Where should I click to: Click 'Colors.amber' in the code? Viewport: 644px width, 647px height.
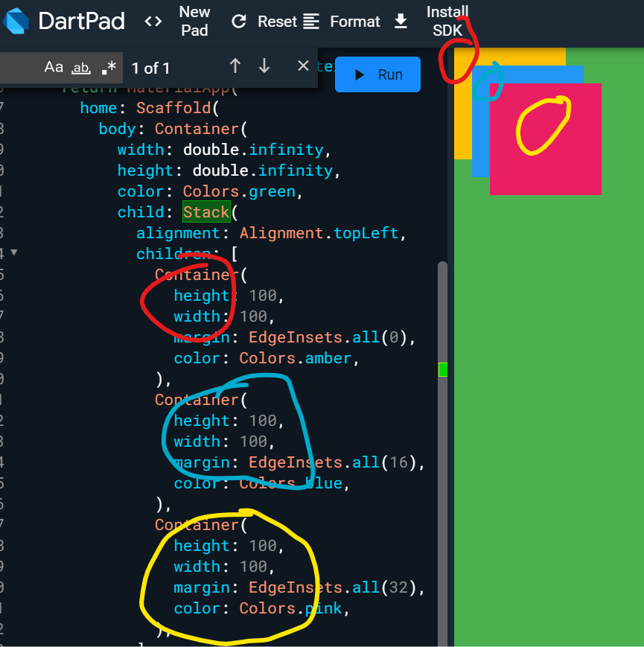pyautogui.click(x=295, y=358)
